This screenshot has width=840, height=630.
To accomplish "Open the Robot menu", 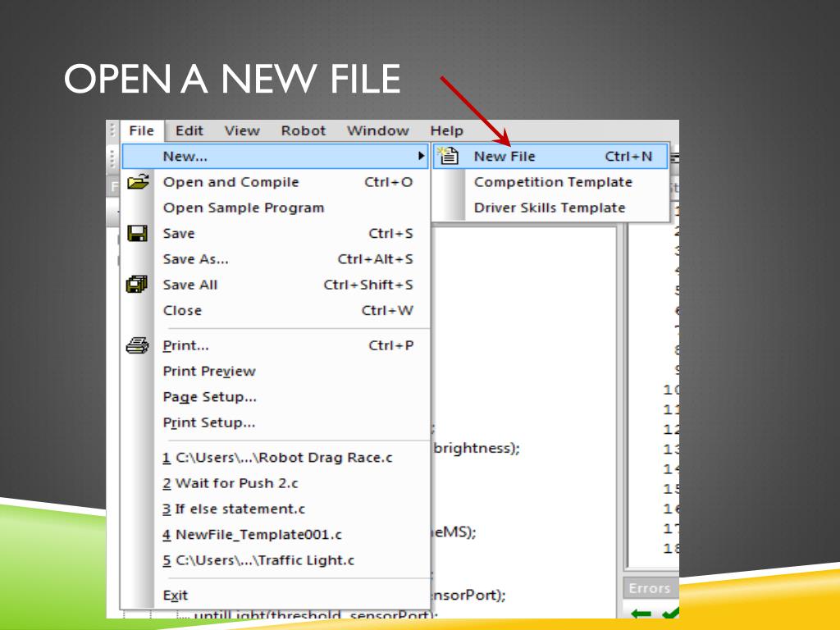I will [x=304, y=130].
